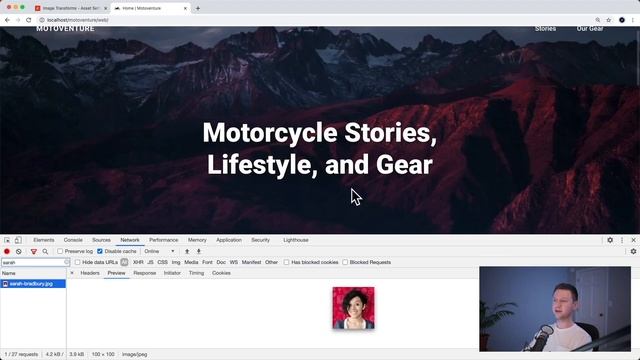Open the Sources panel
The height and width of the screenshot is (360, 640).
click(101, 240)
